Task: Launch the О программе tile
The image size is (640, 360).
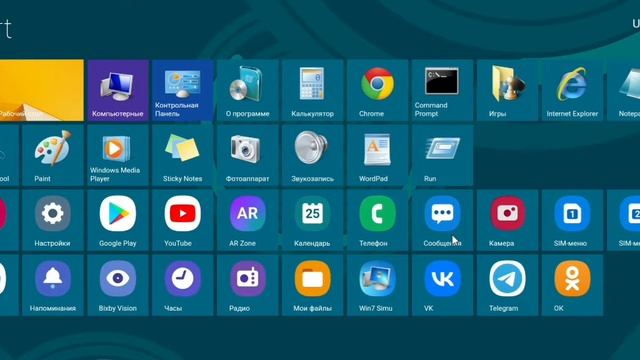Action: 248,90
